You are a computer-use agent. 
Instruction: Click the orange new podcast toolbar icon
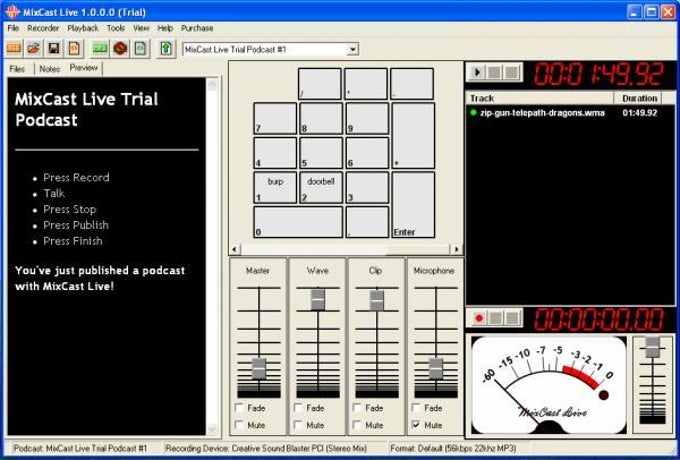pos(14,49)
